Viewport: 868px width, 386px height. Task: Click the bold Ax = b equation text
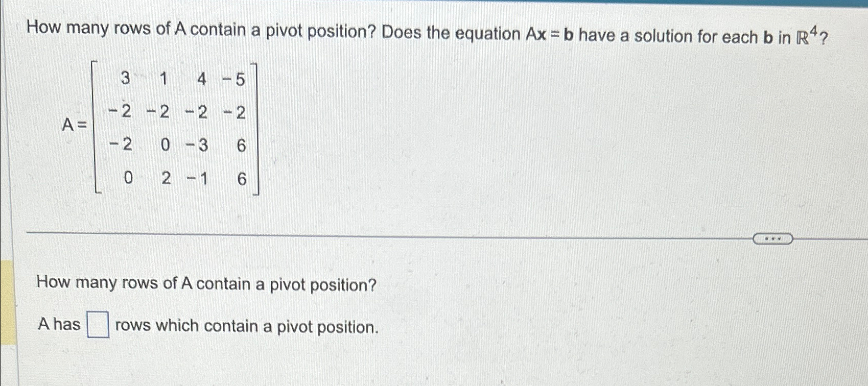click(x=550, y=34)
